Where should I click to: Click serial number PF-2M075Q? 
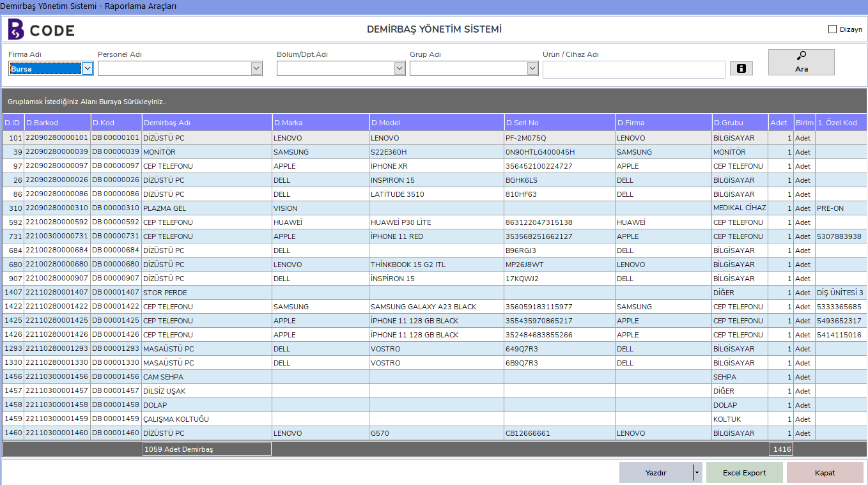point(560,138)
